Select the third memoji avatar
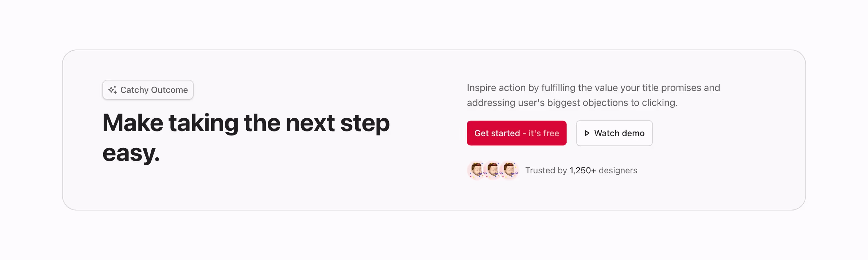The image size is (868, 260). [x=509, y=170]
